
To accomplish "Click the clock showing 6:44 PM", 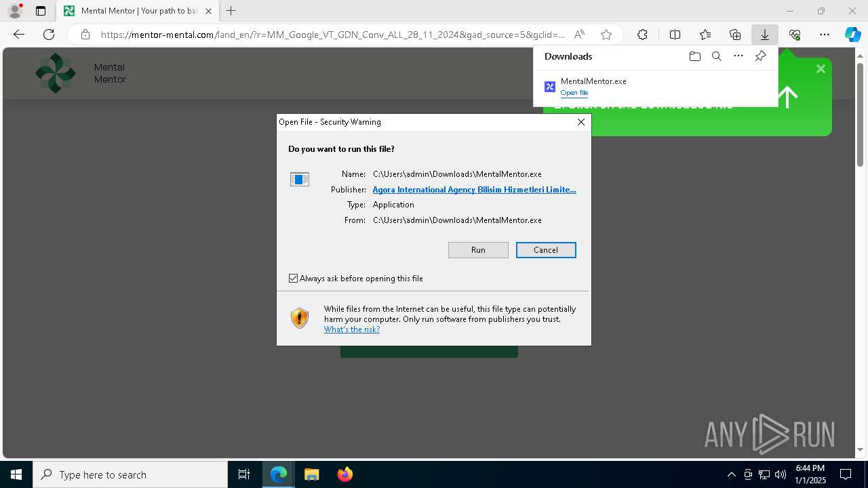I will pyautogui.click(x=810, y=474).
